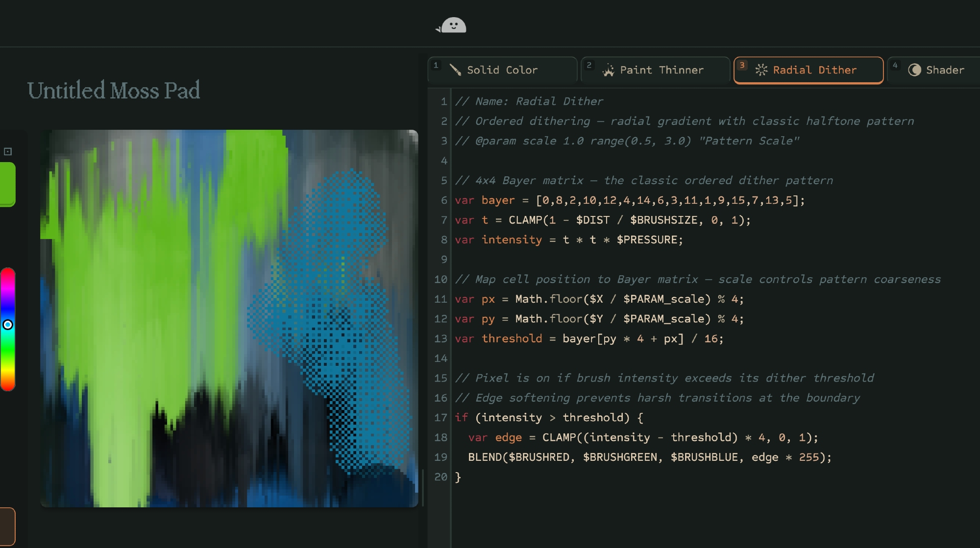Click the thin scrollbar beside the canvas
Viewport: 980px width, 548px height.
click(423, 487)
